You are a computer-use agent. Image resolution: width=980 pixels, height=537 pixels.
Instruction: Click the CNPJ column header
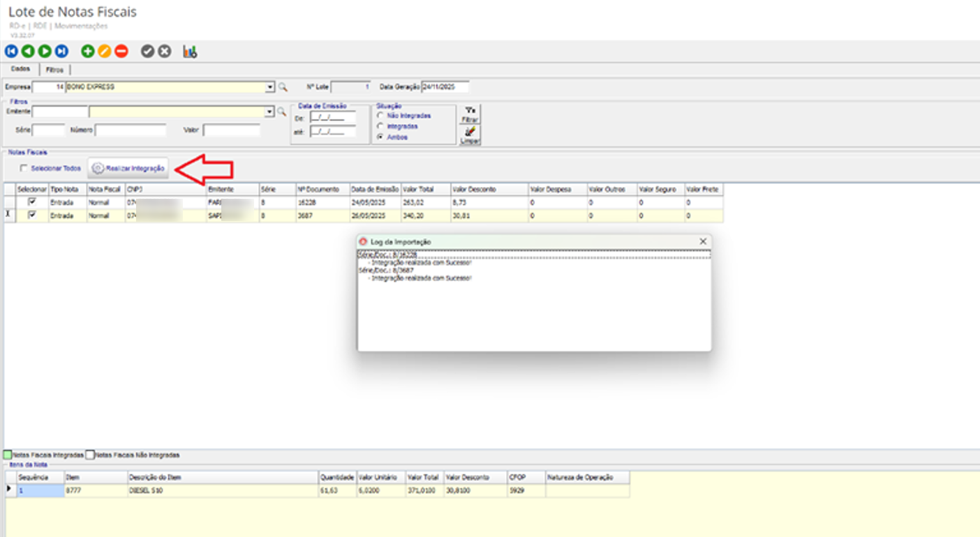pyautogui.click(x=165, y=189)
